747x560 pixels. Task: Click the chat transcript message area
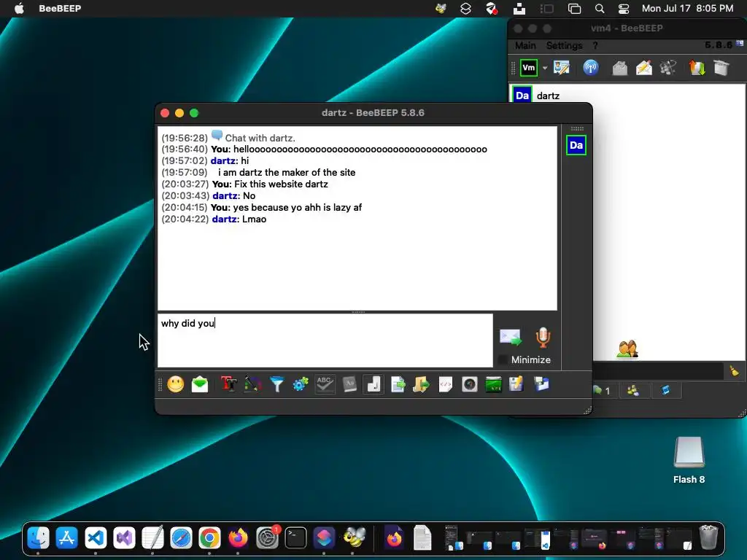pyautogui.click(x=357, y=218)
